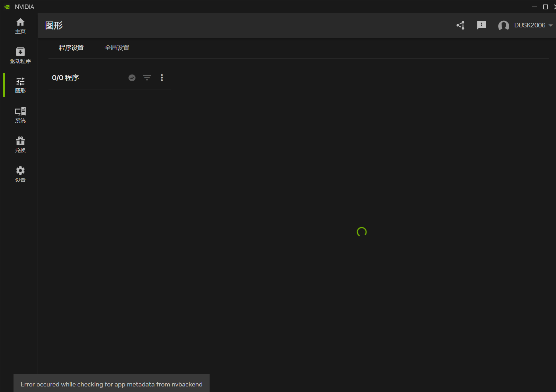The height and width of the screenshot is (392, 556).
Task: Open the 驱动程序 drivers section
Action: [20, 55]
